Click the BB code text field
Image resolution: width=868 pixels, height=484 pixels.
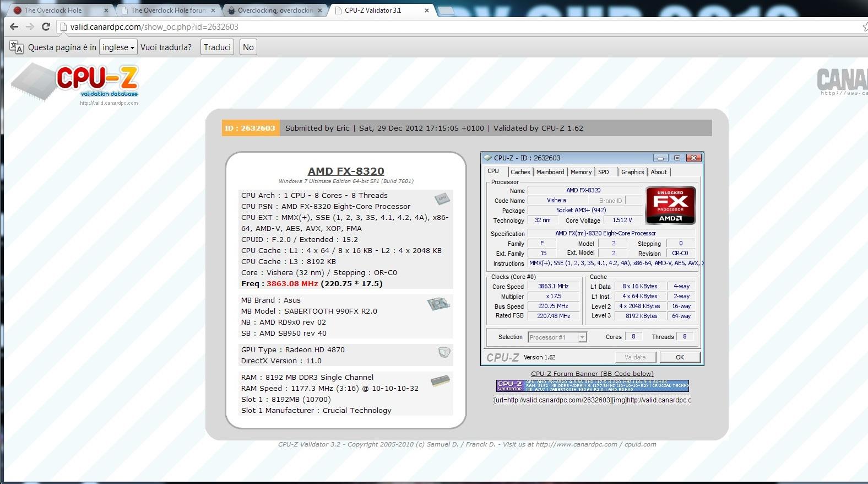click(592, 400)
